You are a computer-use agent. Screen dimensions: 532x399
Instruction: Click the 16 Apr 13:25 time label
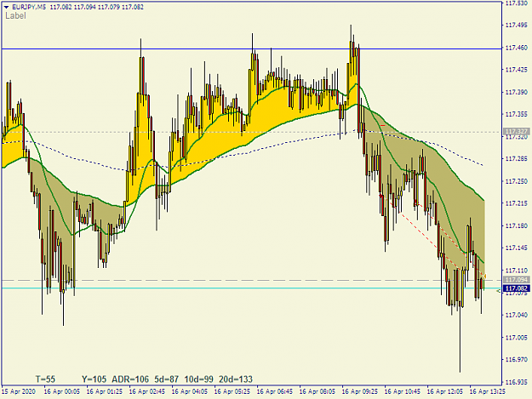[488, 391]
